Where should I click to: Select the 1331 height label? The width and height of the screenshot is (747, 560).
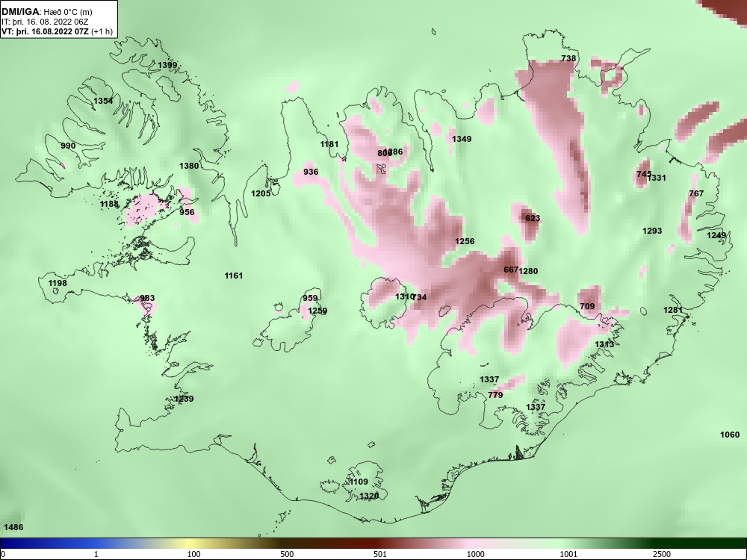click(657, 178)
